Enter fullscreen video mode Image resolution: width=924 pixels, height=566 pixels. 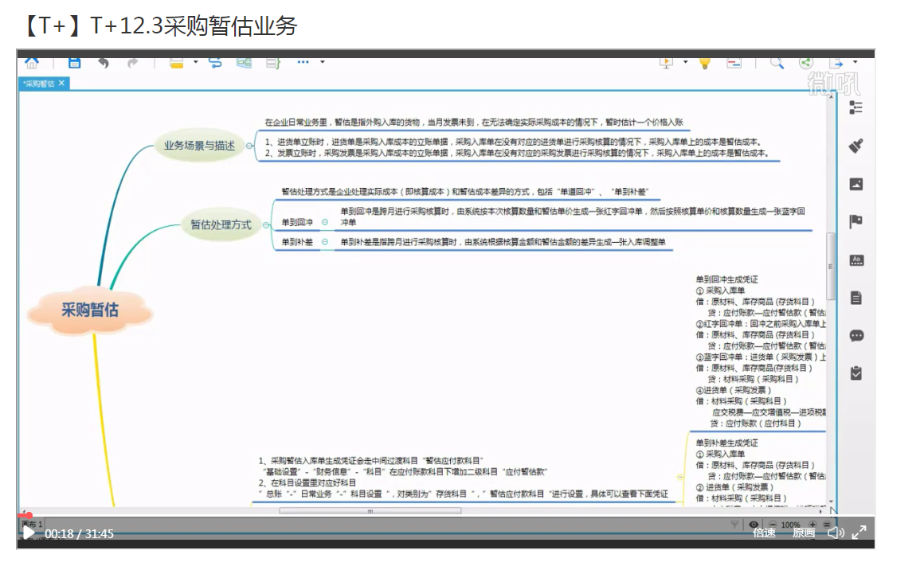pos(859,533)
